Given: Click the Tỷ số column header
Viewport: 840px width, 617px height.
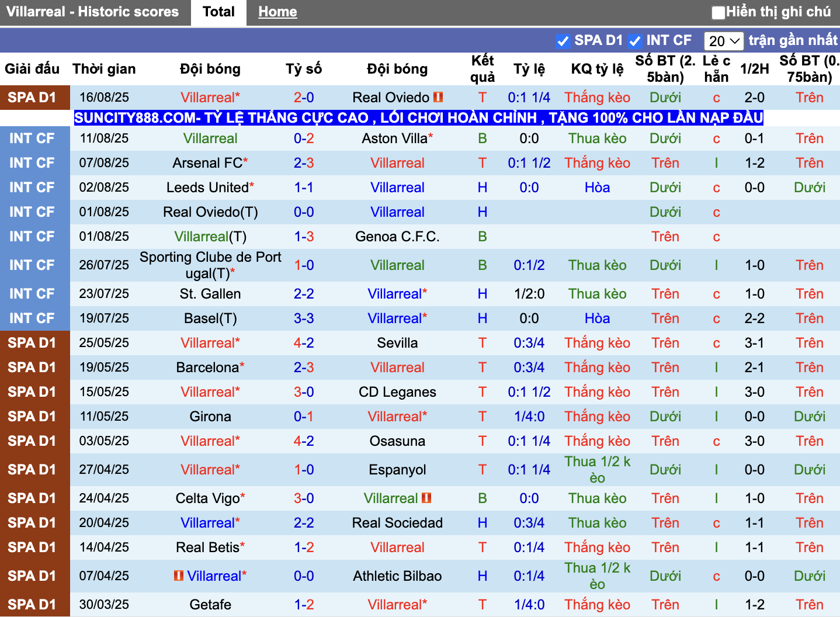Looking at the screenshot, I should coord(304,69).
